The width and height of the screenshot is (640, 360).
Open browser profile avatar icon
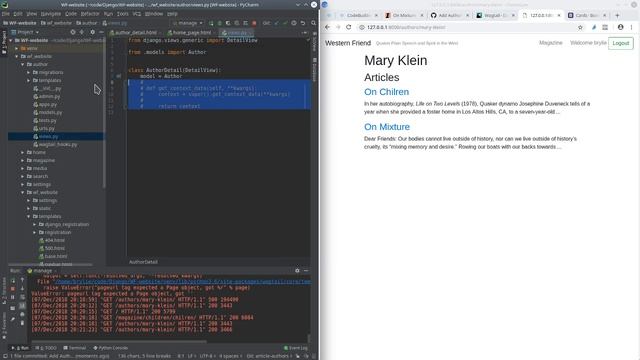(x=620, y=27)
